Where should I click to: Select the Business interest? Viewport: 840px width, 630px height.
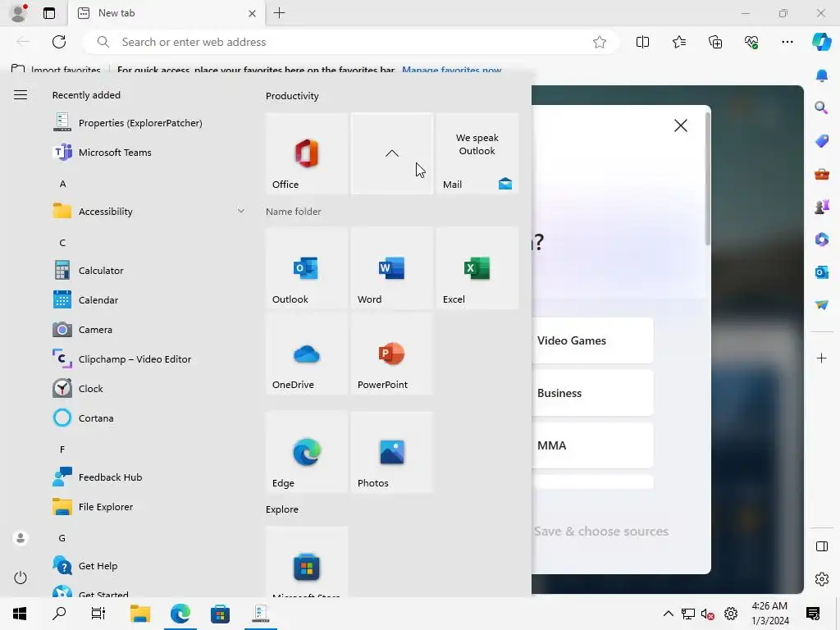click(592, 393)
